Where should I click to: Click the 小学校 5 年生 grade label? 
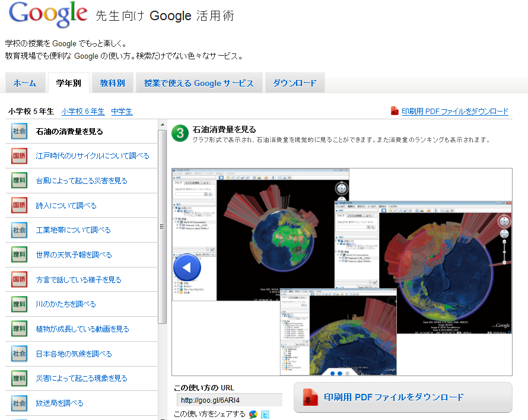[31, 112]
